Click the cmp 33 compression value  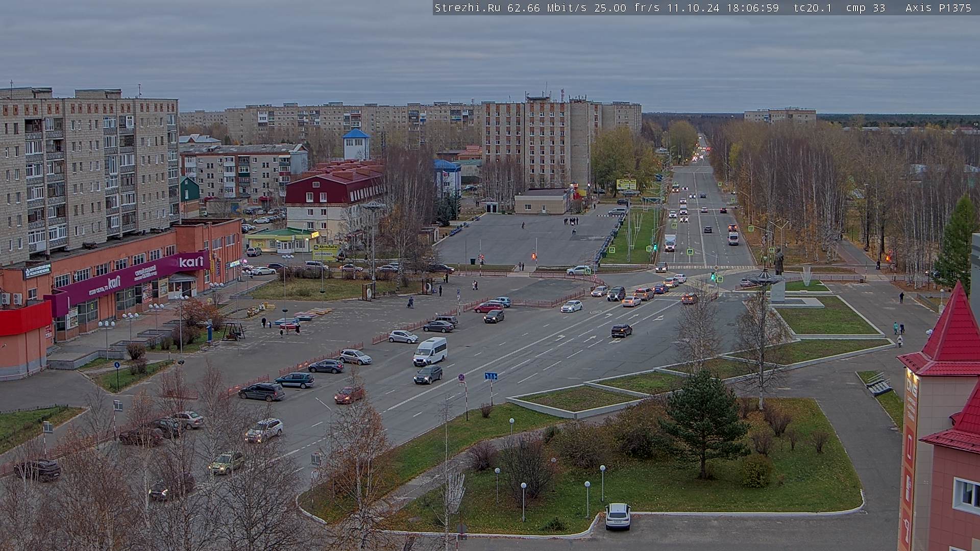click(x=865, y=8)
